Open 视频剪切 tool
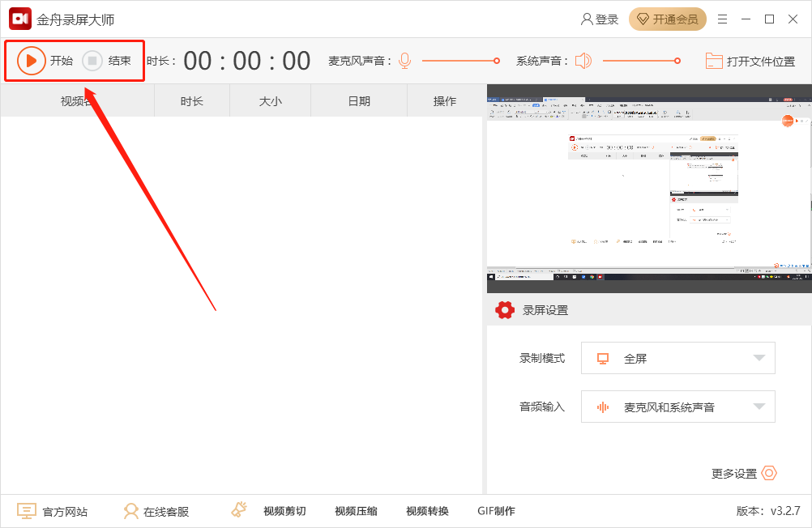812x528 pixels. [x=284, y=512]
